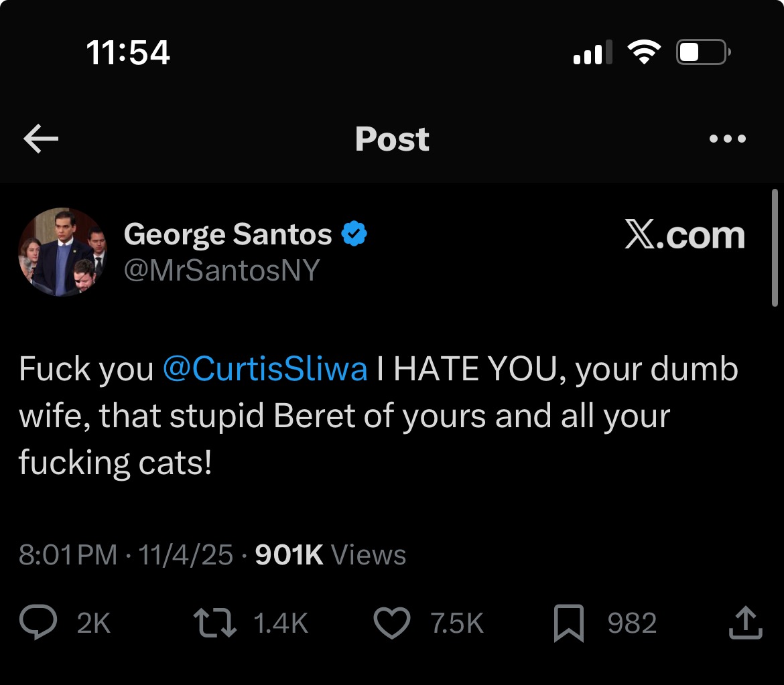
Task: Open George Santos profile picture
Action: [x=62, y=252]
